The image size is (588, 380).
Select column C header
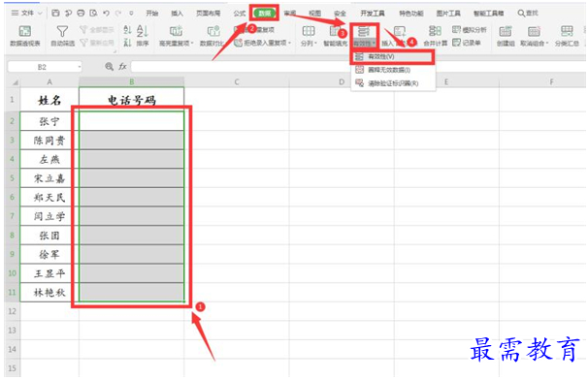237,82
